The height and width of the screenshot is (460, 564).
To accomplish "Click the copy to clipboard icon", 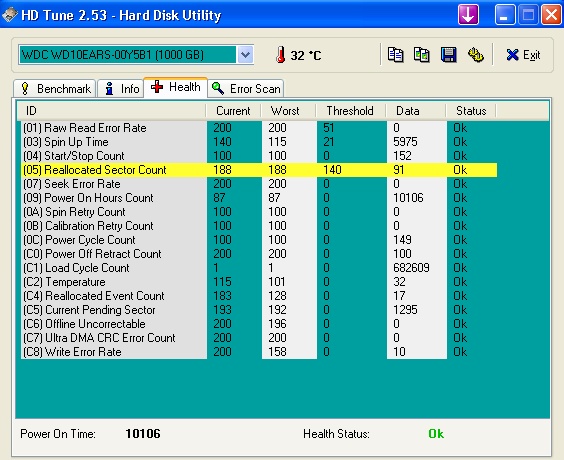I will (395, 55).
